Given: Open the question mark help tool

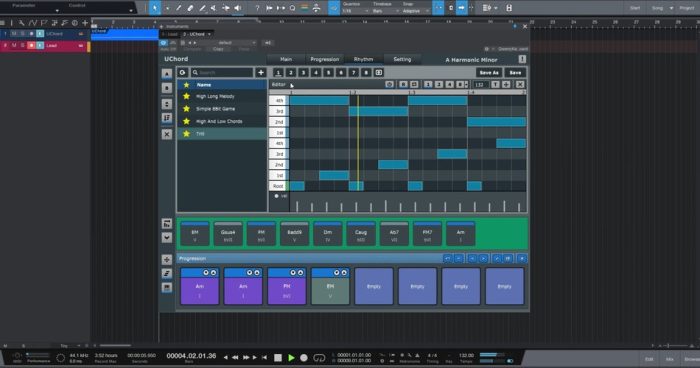Looking at the screenshot, I should click(257, 8).
